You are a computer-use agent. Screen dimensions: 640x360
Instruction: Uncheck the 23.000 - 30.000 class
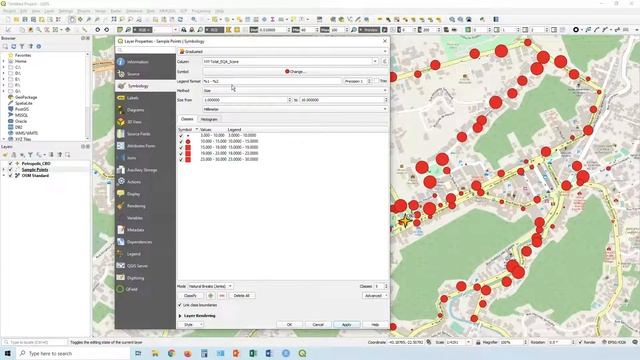[x=181, y=159]
